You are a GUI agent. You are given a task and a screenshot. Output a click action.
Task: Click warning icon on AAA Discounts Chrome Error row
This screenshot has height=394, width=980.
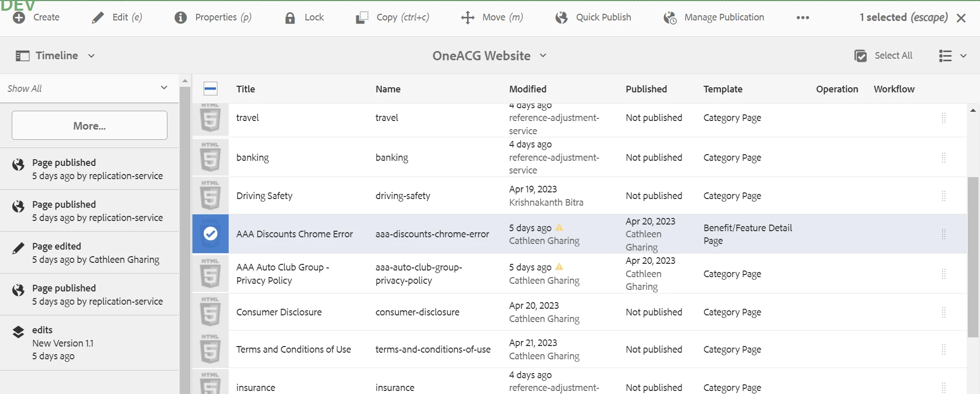coord(559,228)
